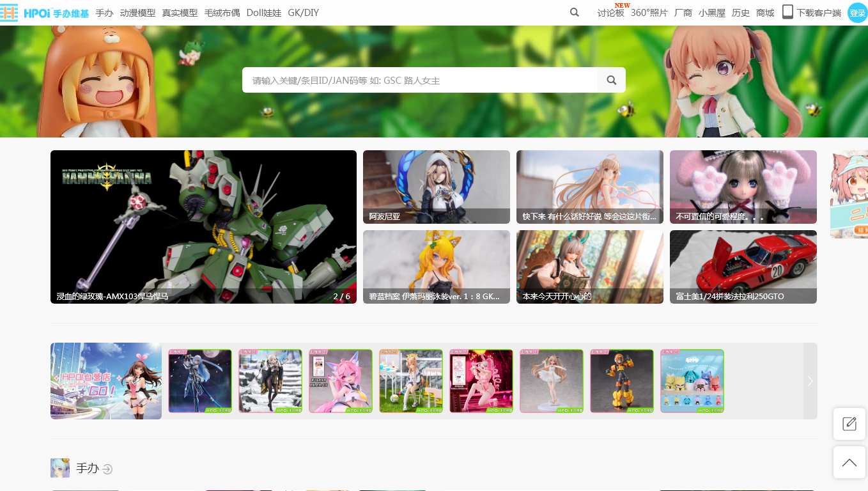Viewport: 868px width, 491px height.
Task: Open search via the navigation bar magnifier
Action: [575, 12]
